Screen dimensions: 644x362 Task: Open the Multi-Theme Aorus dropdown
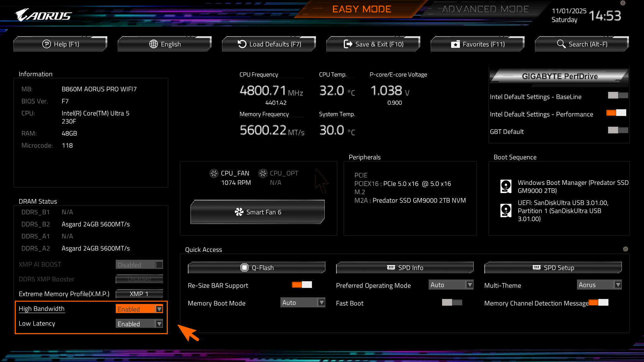[599, 285]
